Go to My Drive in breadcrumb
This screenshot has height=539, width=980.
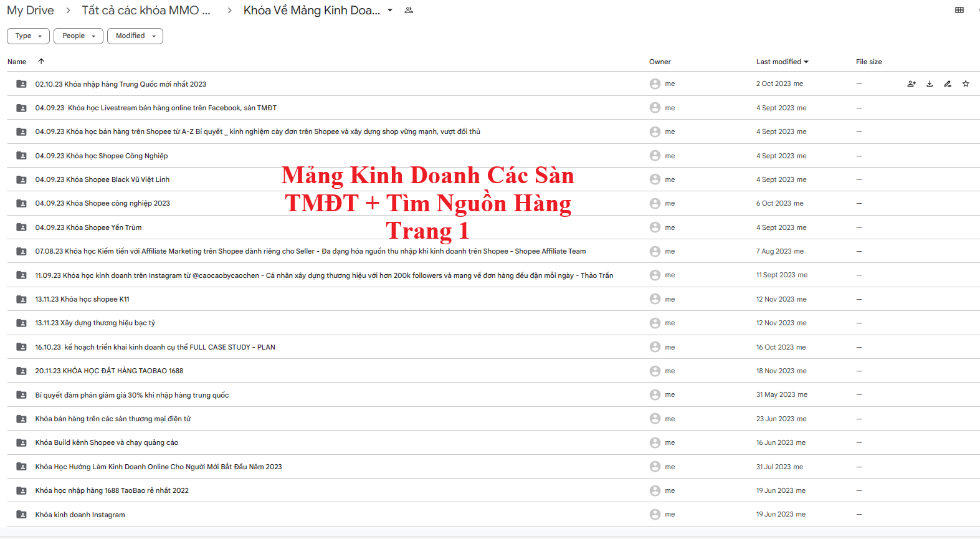[31, 11]
